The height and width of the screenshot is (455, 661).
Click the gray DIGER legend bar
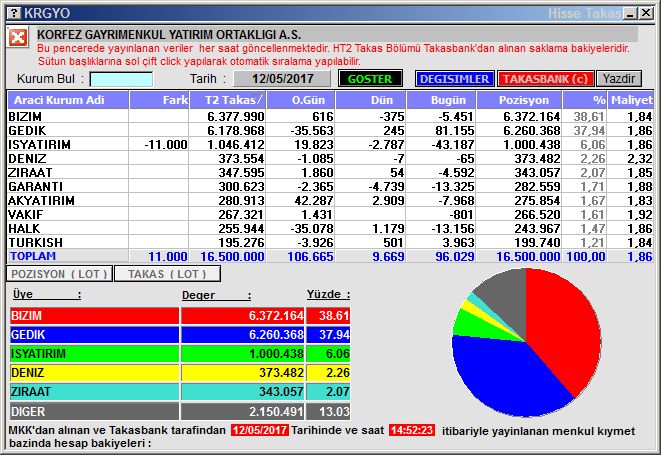[x=94, y=411]
